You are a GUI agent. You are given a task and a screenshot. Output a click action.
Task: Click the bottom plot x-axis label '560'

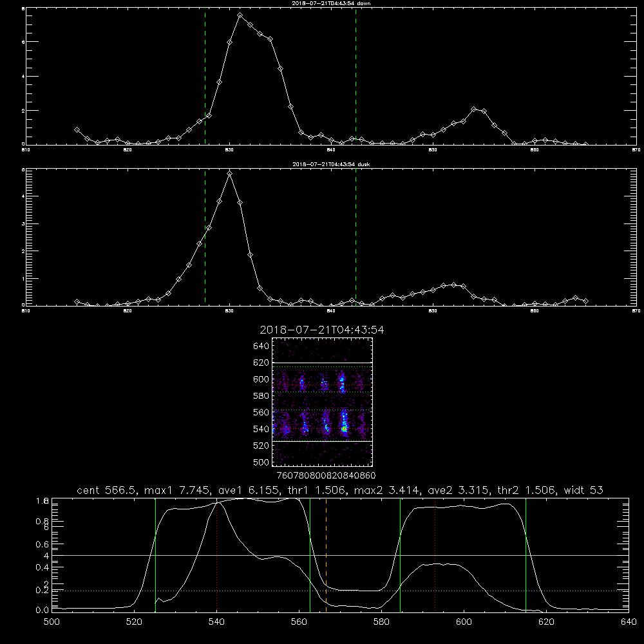(299, 621)
